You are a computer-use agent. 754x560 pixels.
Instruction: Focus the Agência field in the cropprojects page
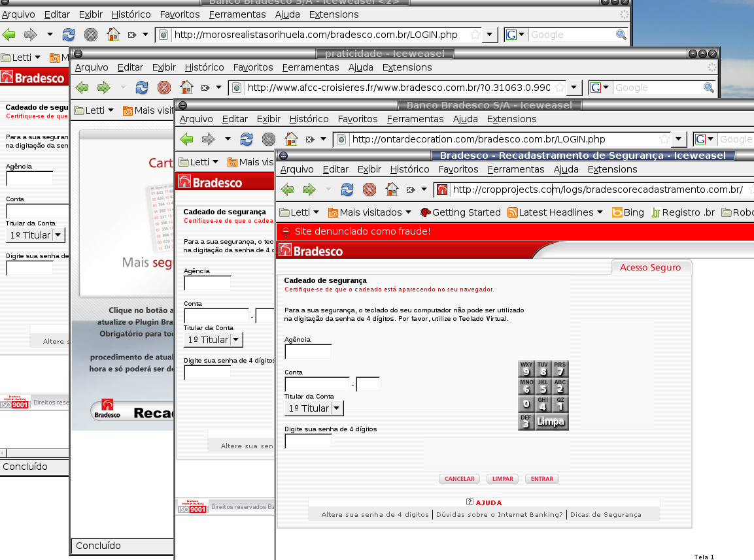(308, 352)
